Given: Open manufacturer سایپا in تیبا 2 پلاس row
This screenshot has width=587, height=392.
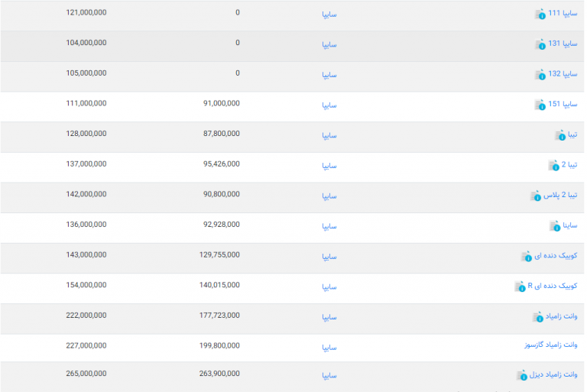Looking at the screenshot, I should [329, 196].
